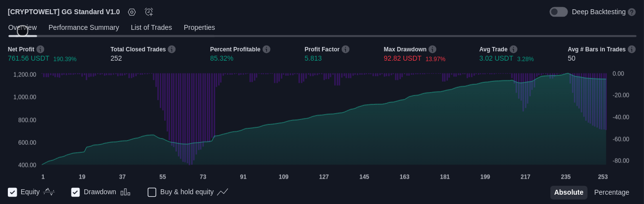Show info for Percent Profitable
The image size is (644, 204).
point(266,49)
